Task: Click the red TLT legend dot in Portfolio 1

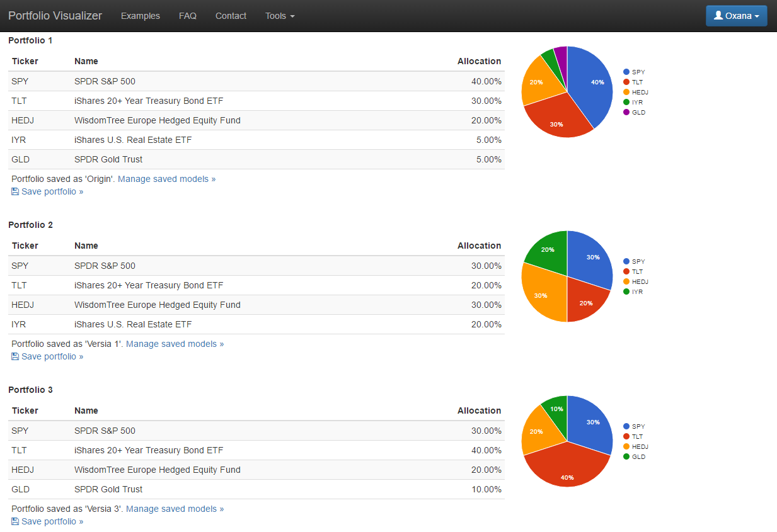Action: click(626, 82)
